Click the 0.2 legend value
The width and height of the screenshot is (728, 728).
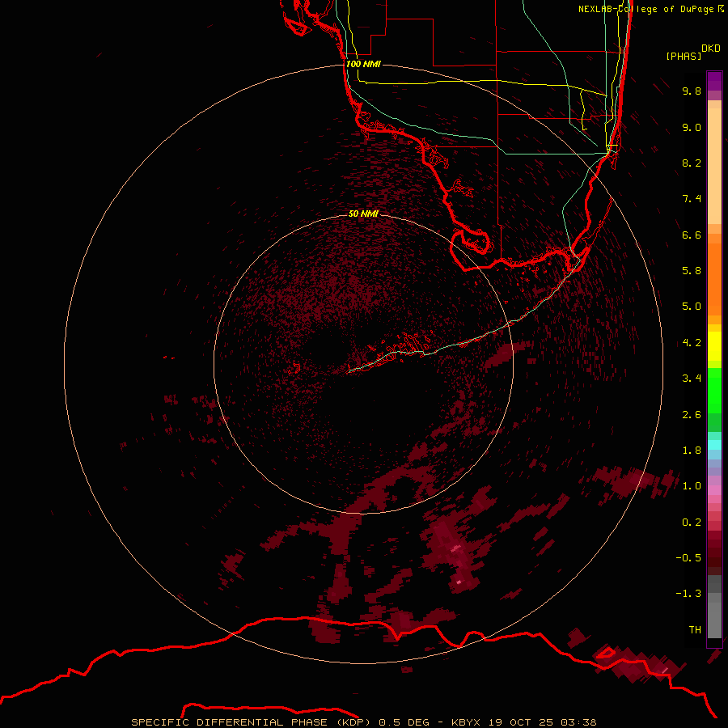point(692,523)
